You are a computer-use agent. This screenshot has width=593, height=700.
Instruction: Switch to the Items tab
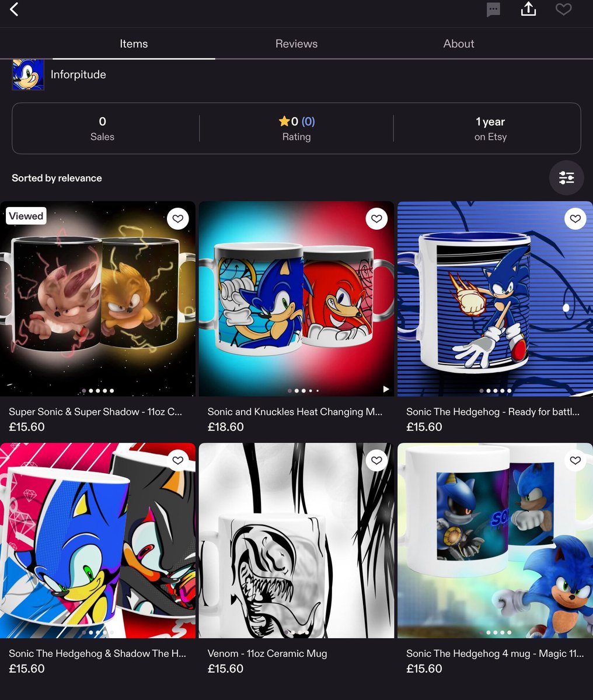[x=134, y=44]
